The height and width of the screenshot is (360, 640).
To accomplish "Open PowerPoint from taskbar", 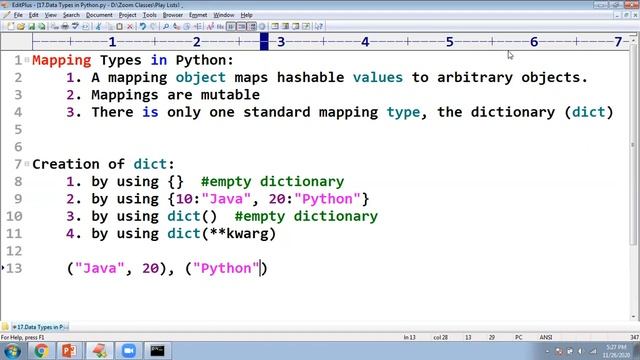I will pyautogui.click(x=69, y=351).
